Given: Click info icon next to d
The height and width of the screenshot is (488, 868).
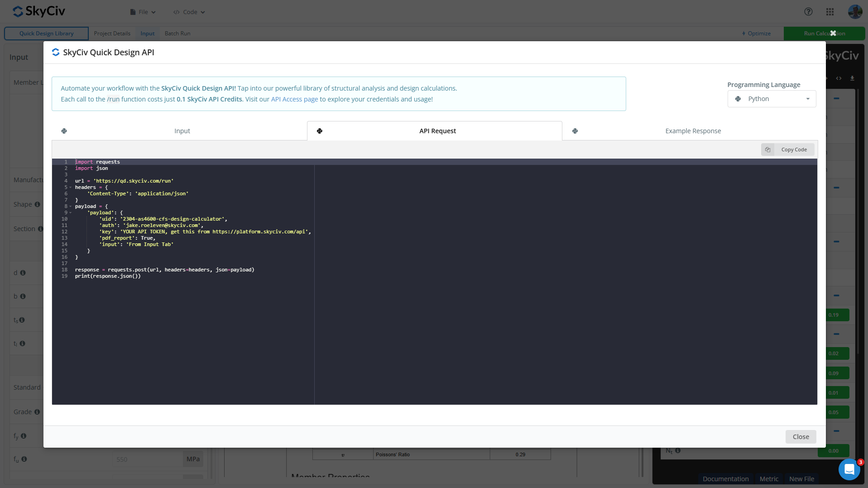Looking at the screenshot, I should pyautogui.click(x=23, y=273).
